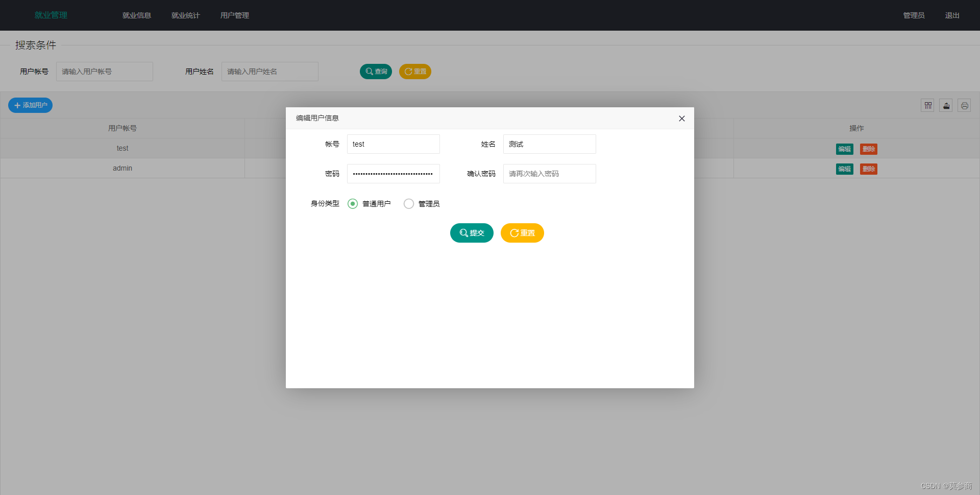Image resolution: width=980 pixels, height=495 pixels.
Task: Focus the 用户姓名 search input
Action: tap(269, 72)
